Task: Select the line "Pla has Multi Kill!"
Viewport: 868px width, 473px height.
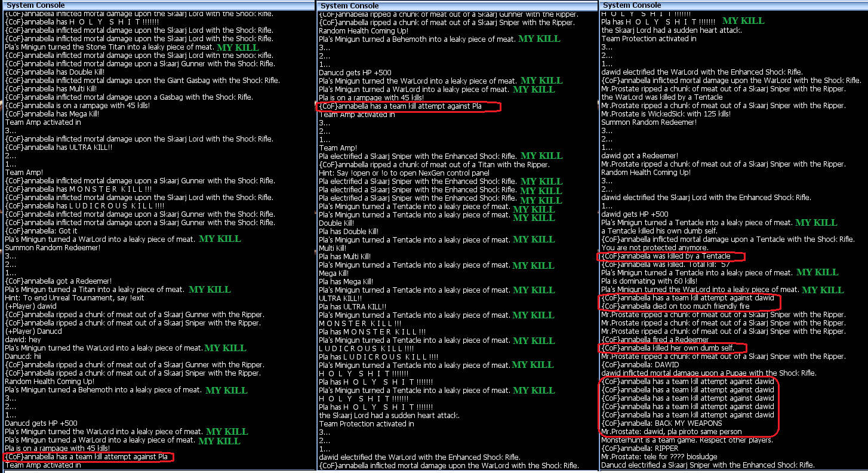Action: (345, 256)
